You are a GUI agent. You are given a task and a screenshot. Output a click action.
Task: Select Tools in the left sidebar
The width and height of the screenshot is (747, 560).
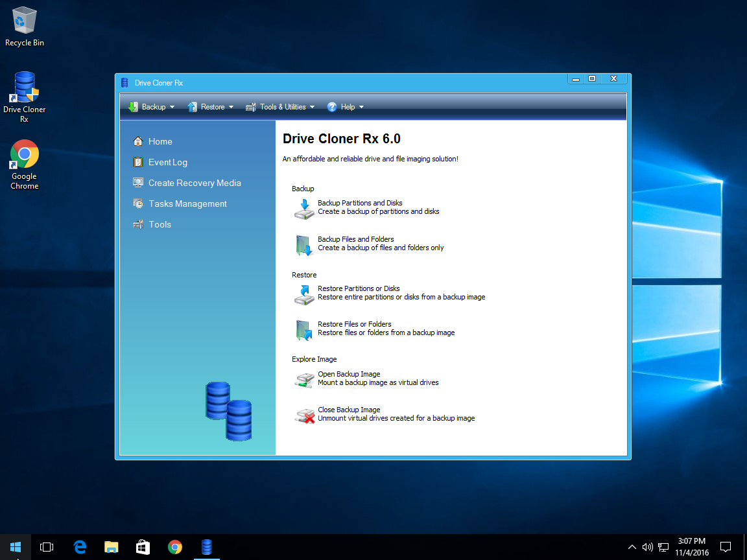160,224
